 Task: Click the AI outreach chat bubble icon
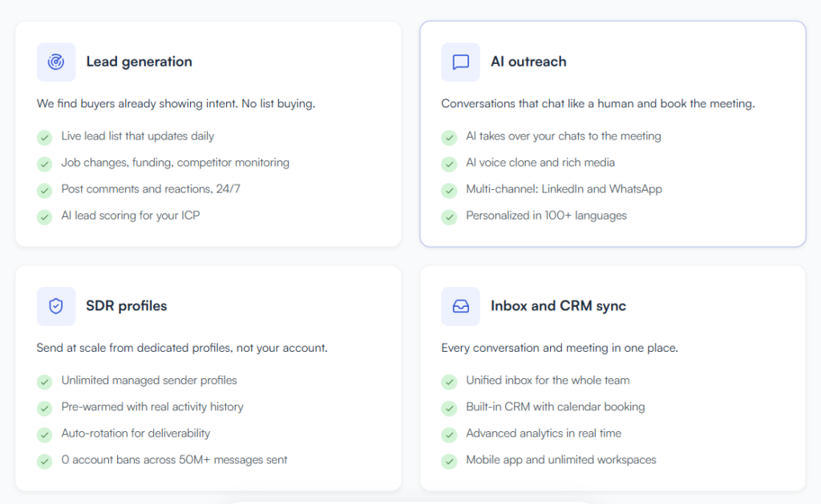[460, 62]
